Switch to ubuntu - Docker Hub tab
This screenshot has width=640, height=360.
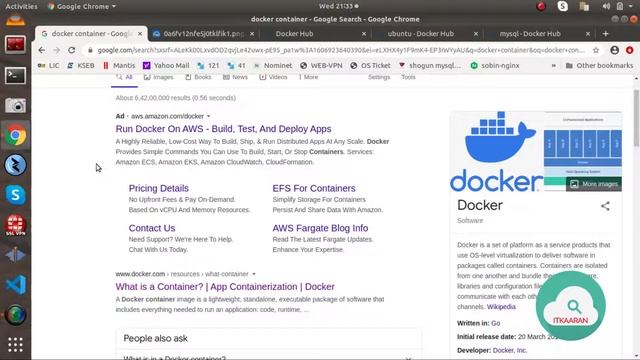tap(420, 34)
